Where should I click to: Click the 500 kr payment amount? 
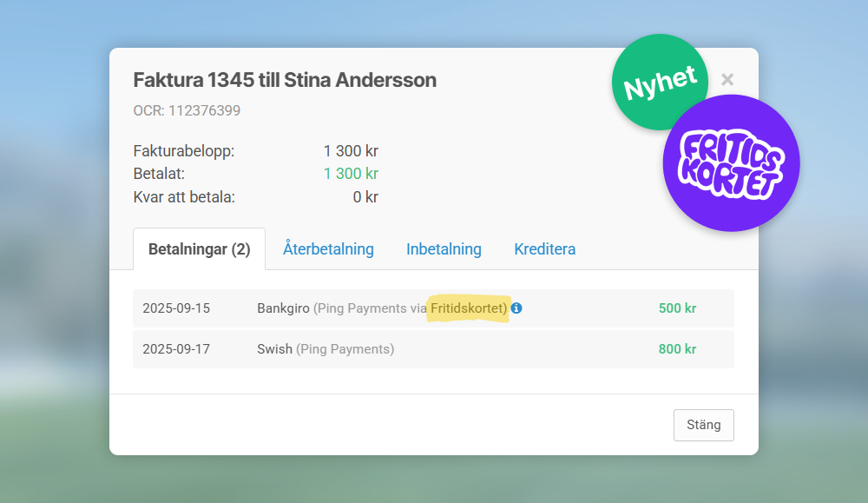[677, 308]
